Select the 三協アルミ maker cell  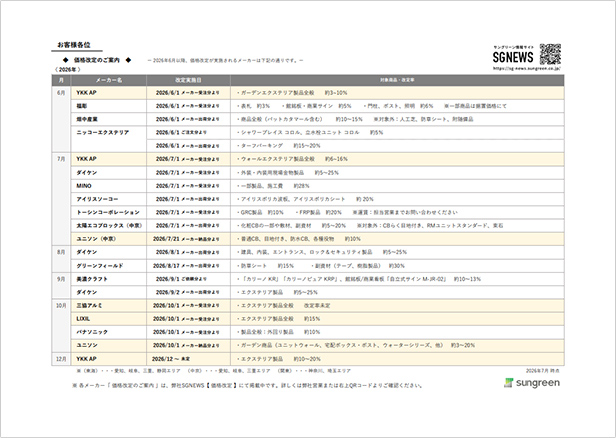(x=109, y=306)
